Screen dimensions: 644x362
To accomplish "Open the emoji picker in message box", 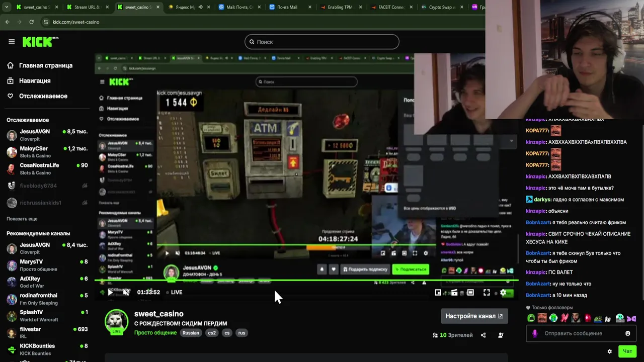I will [627, 333].
